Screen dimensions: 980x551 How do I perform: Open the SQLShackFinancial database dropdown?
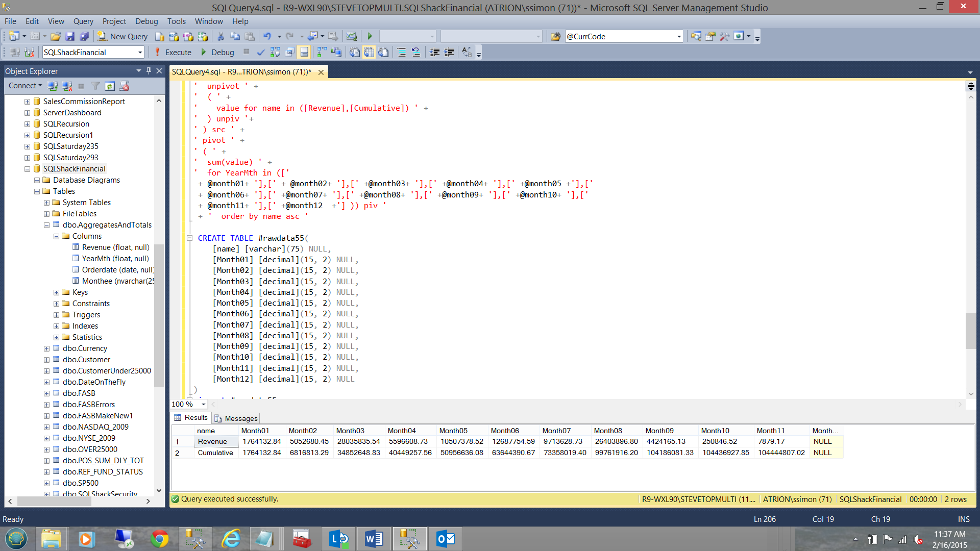coord(140,52)
